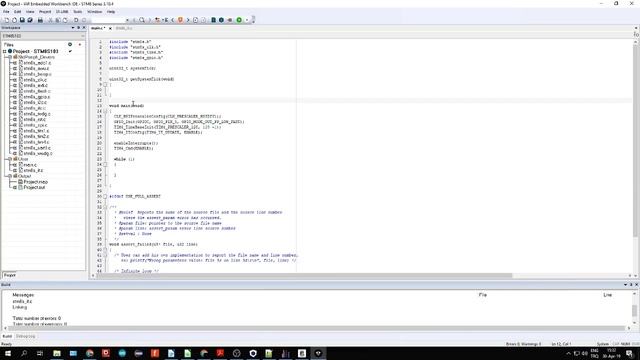Screen dimensions: 640x360
Task: Open the Build panel options dropdown arrow
Action: click(x=625, y=284)
